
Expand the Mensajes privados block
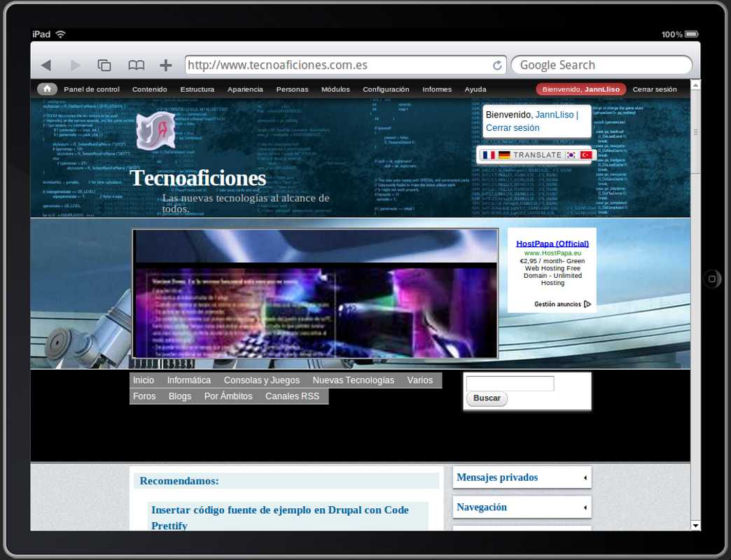coord(585,478)
